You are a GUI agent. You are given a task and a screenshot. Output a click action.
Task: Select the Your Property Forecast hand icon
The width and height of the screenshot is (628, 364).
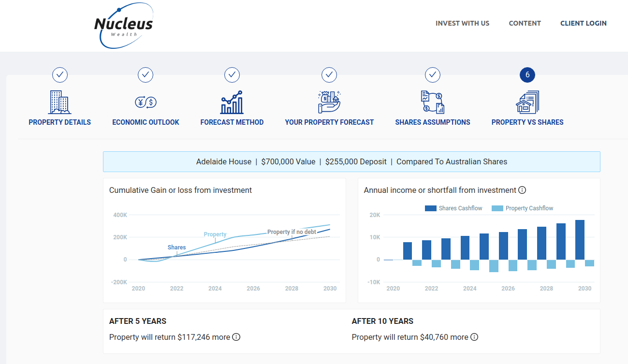tap(329, 102)
